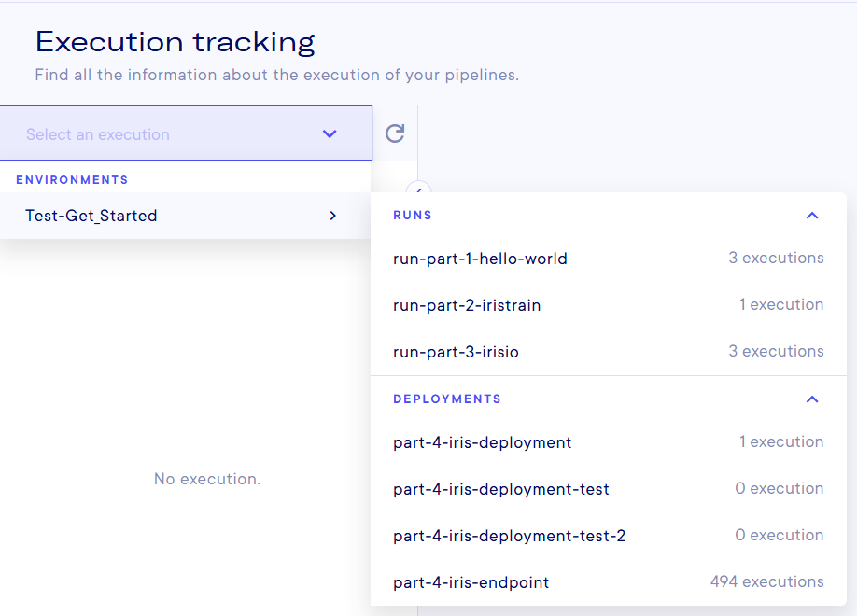
Task: Click '494 executions' count text
Action: point(766,581)
